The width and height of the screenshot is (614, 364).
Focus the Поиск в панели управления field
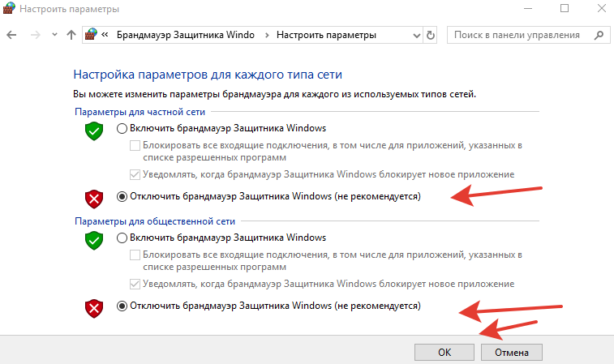[x=528, y=35]
